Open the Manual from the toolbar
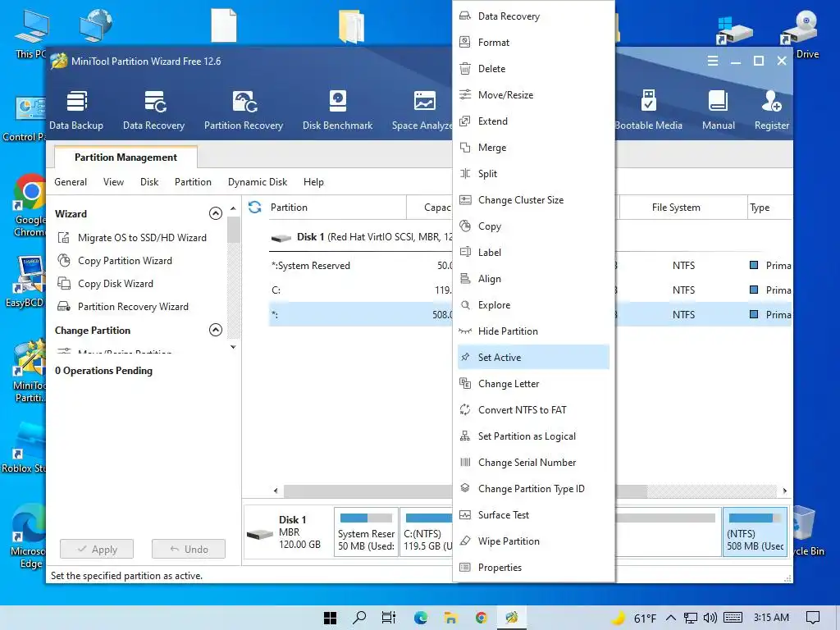 [x=719, y=111]
